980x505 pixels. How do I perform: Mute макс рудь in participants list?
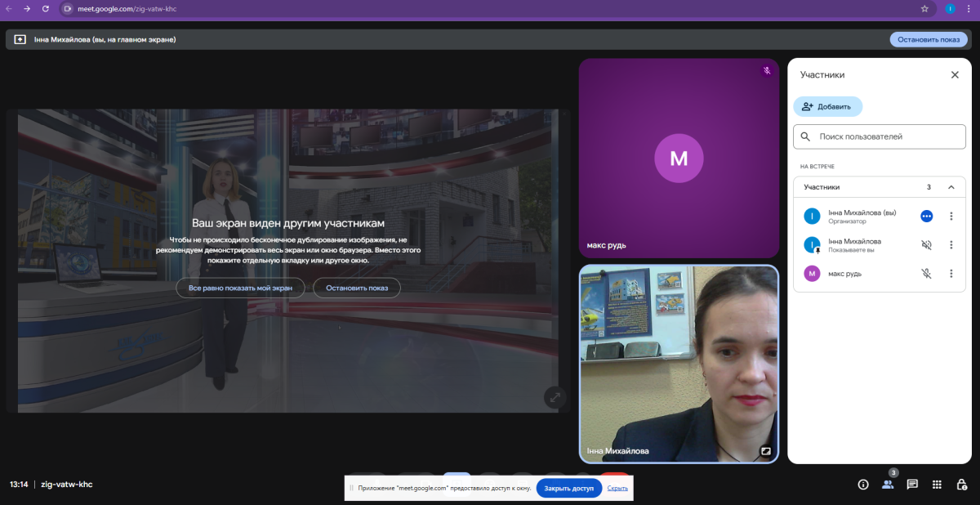[x=926, y=274]
